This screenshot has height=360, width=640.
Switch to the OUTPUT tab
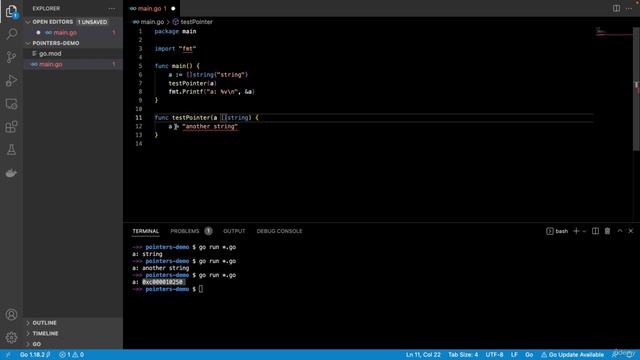234,231
